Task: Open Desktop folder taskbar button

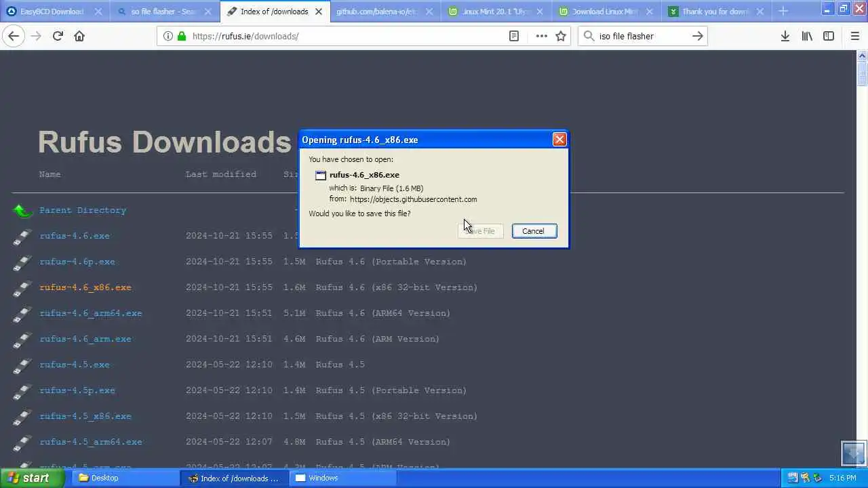Action: (125, 478)
